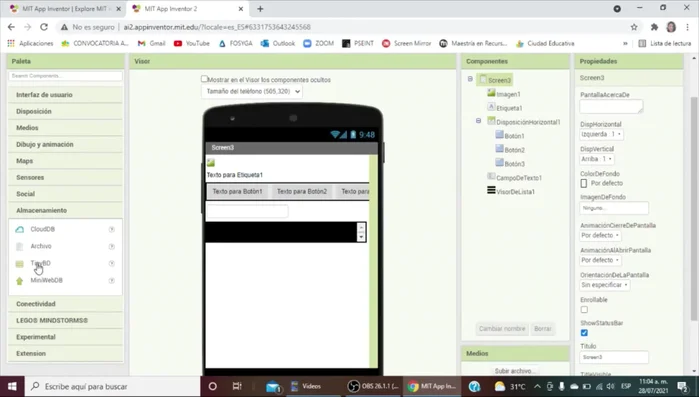
Task: Click the PantallaAcercaDe text area
Action: (611, 106)
